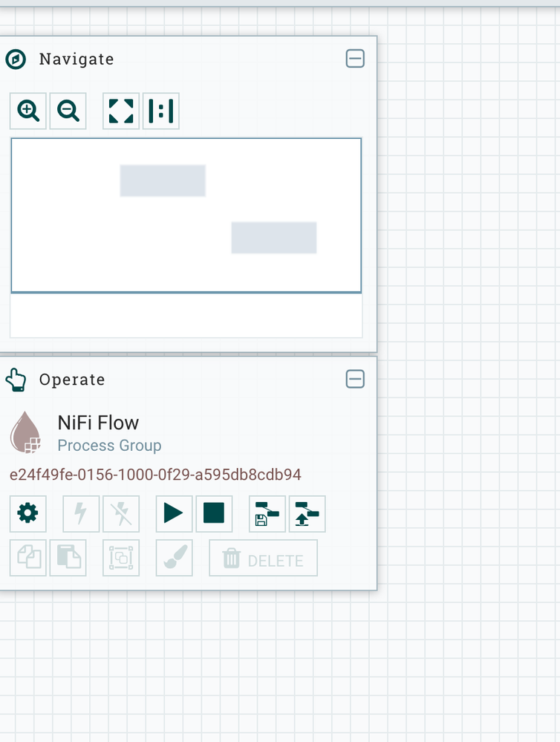
Task: Stop the process group with stop button
Action: (214, 513)
